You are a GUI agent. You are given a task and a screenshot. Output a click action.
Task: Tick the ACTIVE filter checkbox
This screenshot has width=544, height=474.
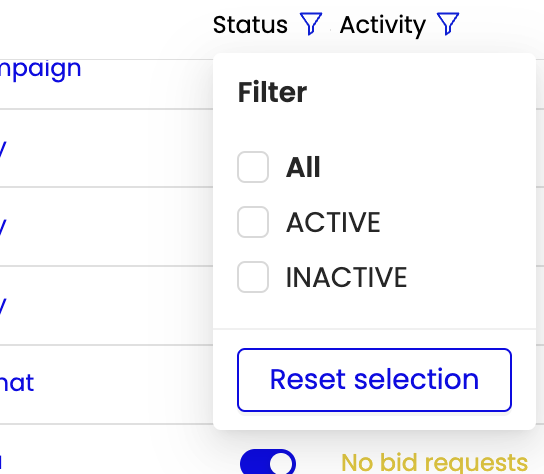point(253,222)
